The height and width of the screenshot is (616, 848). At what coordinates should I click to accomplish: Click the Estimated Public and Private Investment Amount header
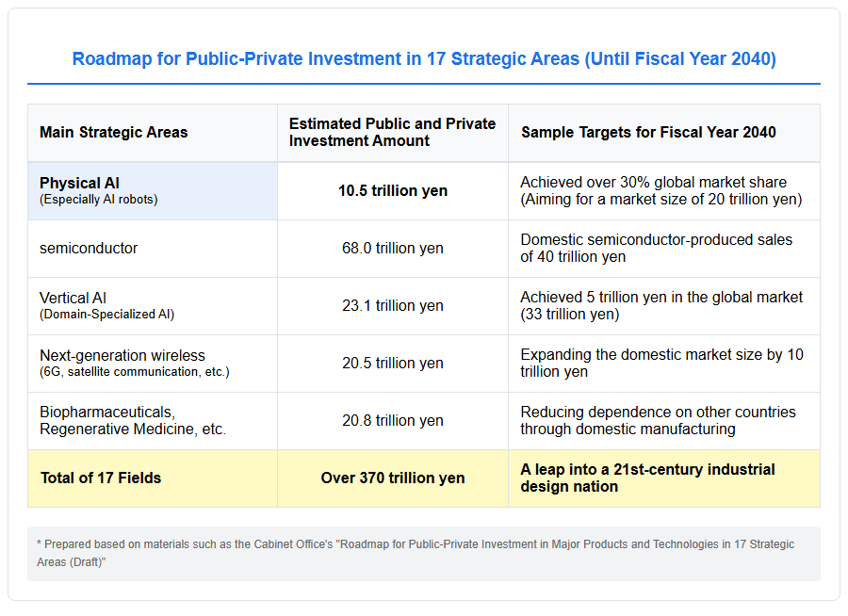click(393, 133)
